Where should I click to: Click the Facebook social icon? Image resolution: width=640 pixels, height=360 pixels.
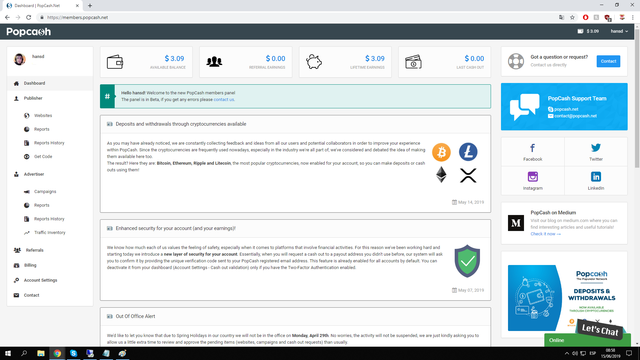[533, 148]
